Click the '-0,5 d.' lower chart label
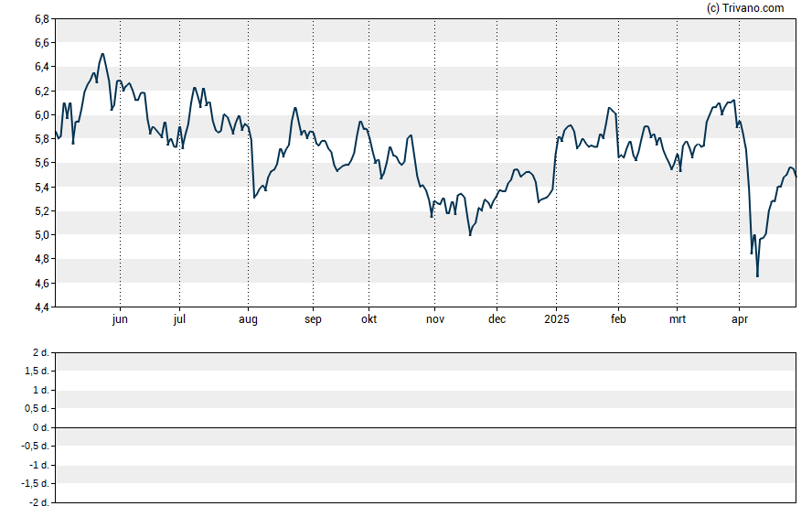The image size is (812, 517). pos(36,446)
